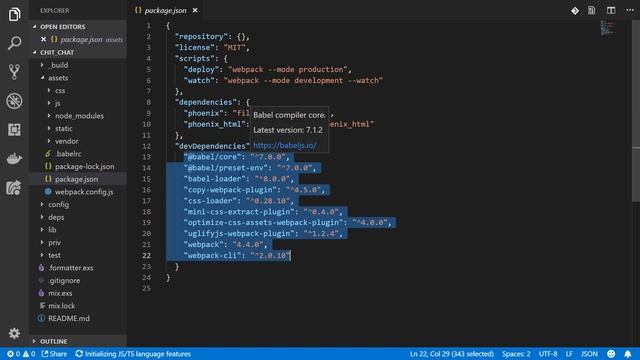Screen dimensions: 640x360
Task: Click the Share button in status bar
Action: pos(54,354)
